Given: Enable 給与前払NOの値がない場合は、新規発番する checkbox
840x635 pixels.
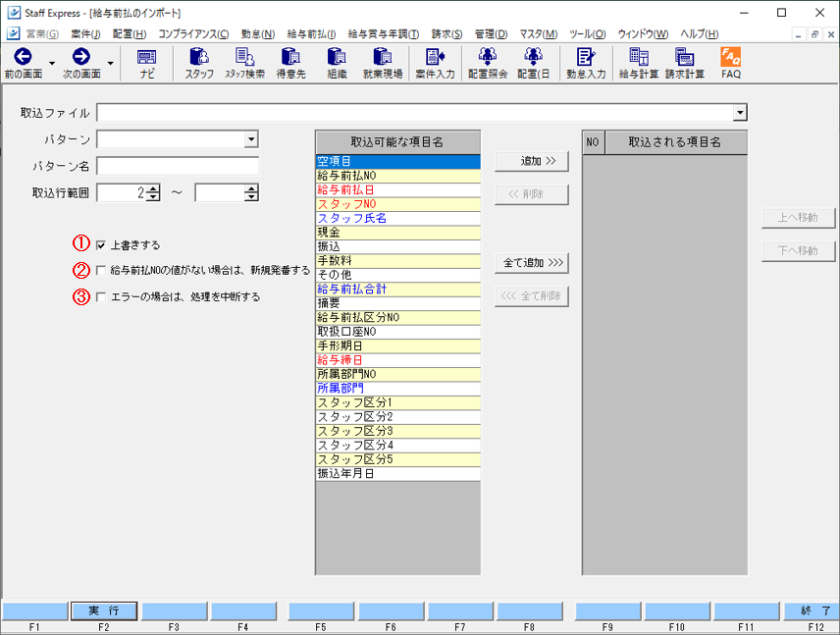Looking at the screenshot, I should [x=101, y=271].
